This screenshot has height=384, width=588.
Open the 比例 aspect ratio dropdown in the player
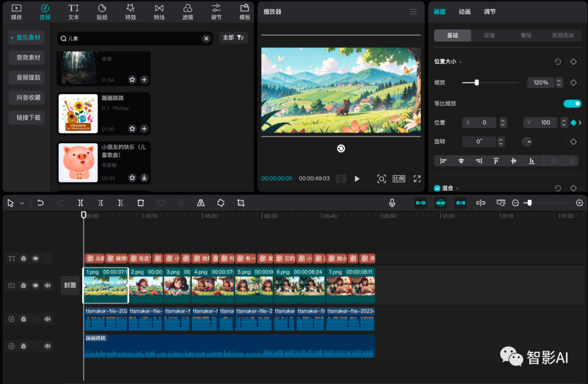(399, 178)
